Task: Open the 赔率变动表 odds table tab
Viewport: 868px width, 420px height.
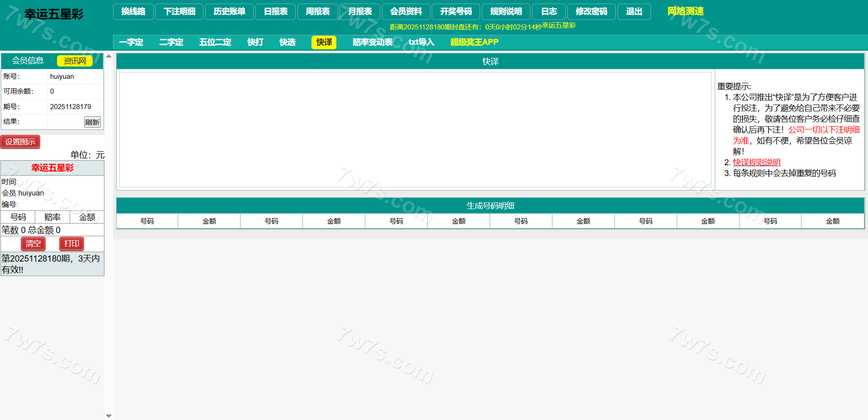Action: (373, 42)
